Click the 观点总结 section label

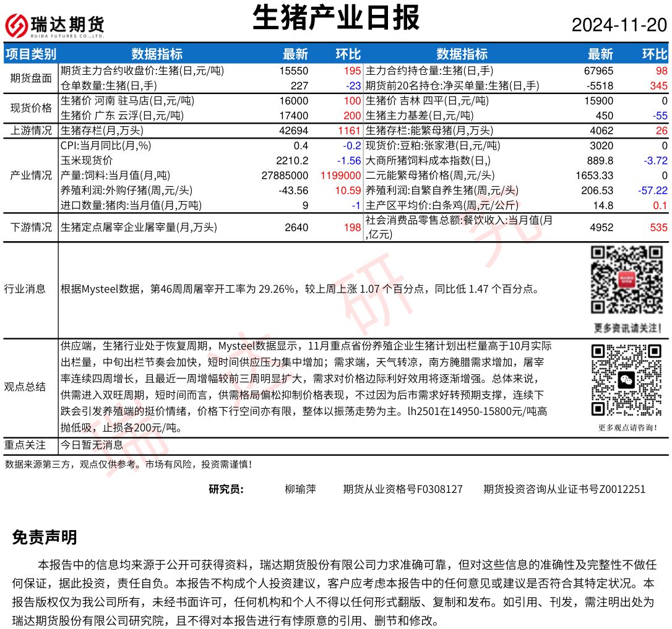tap(25, 387)
